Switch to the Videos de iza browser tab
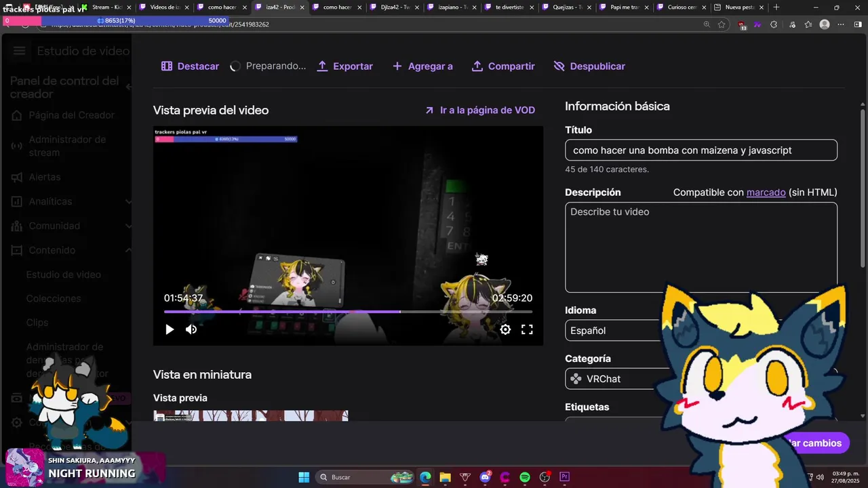This screenshot has height=488, width=868. tap(163, 7)
